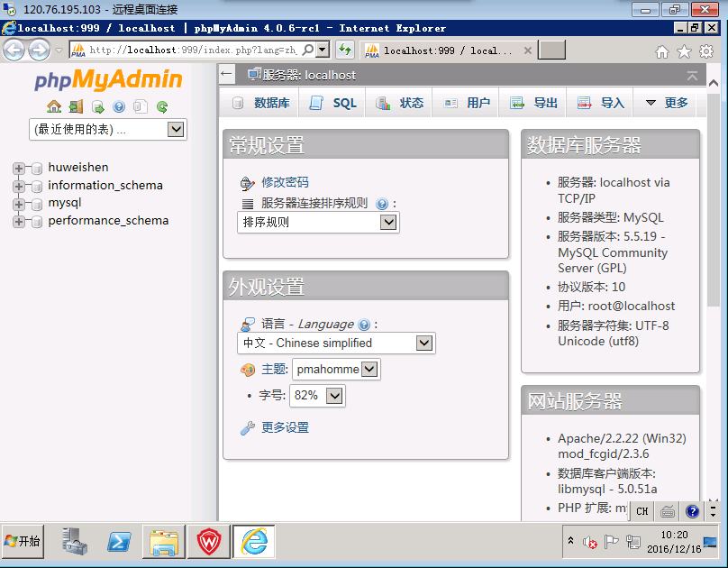Open the query window icon
Screen dimensions: 728x568
[97, 106]
